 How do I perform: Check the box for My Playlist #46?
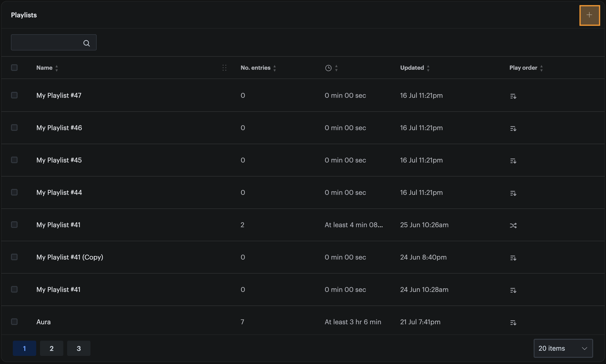(14, 127)
